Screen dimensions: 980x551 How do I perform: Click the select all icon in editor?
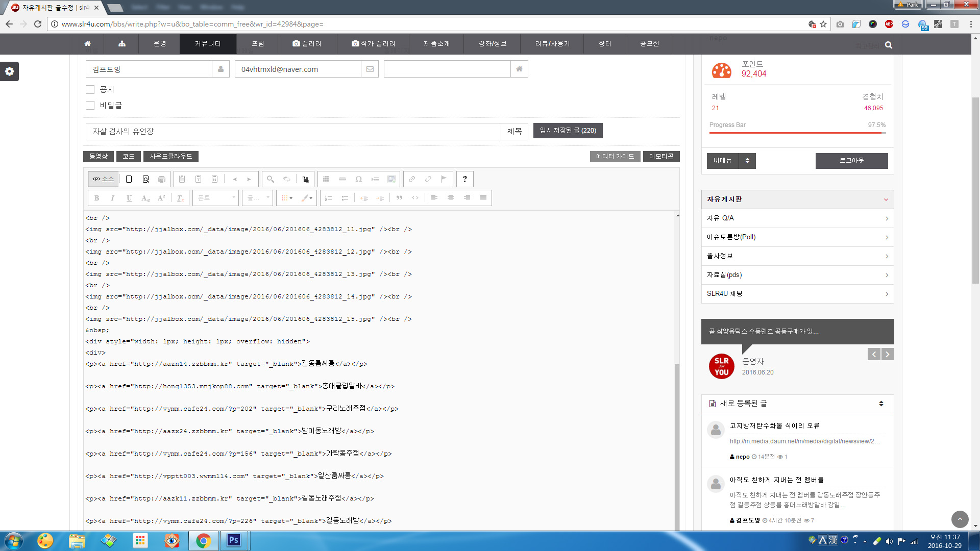(x=305, y=179)
